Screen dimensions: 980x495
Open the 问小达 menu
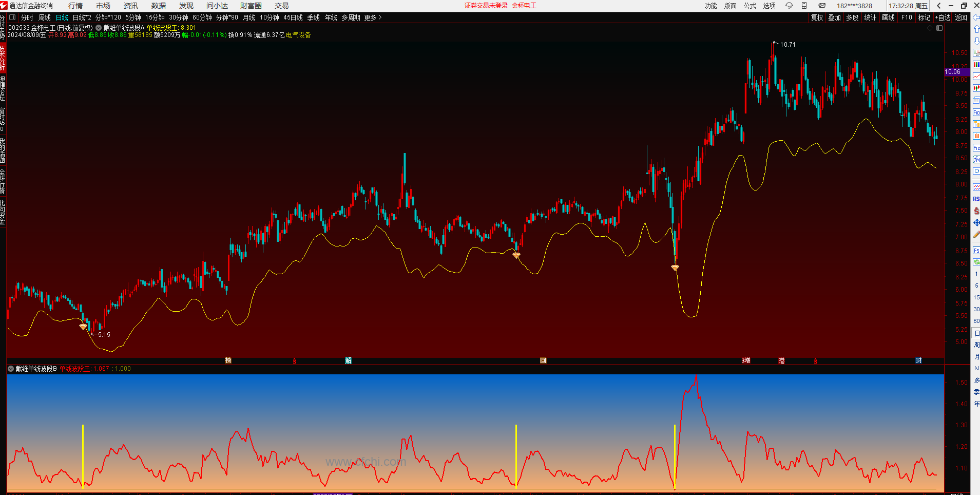[217, 6]
